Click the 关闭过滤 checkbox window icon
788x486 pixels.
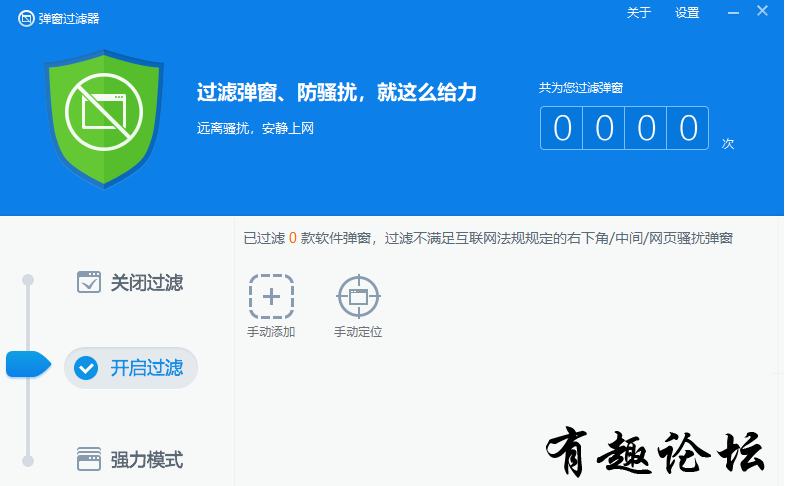point(89,282)
